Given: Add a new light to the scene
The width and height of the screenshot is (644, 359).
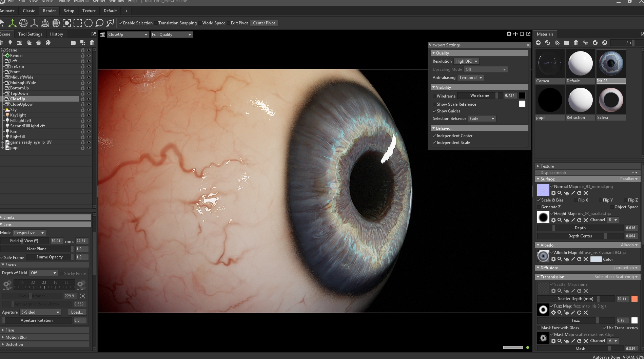Looking at the screenshot, I should click(x=10, y=43).
